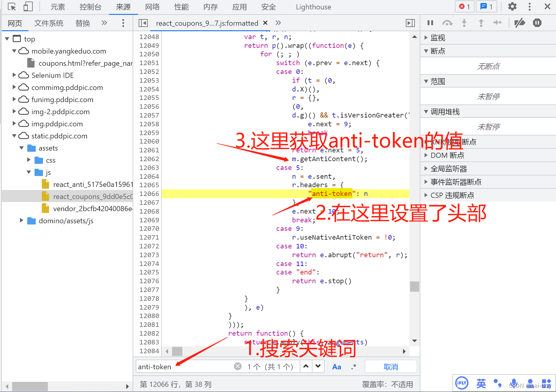This screenshot has height=392, width=556.
Task: Show more navigator tabs
Action: tap(104, 23)
